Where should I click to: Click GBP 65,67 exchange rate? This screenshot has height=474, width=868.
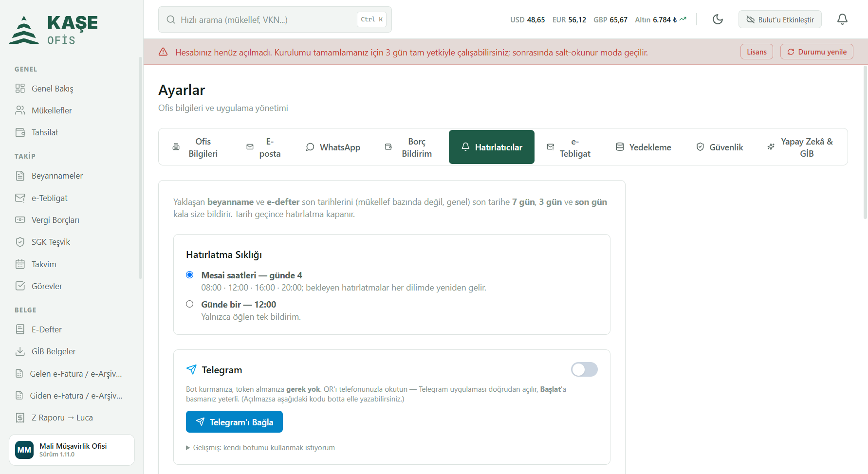click(x=610, y=19)
